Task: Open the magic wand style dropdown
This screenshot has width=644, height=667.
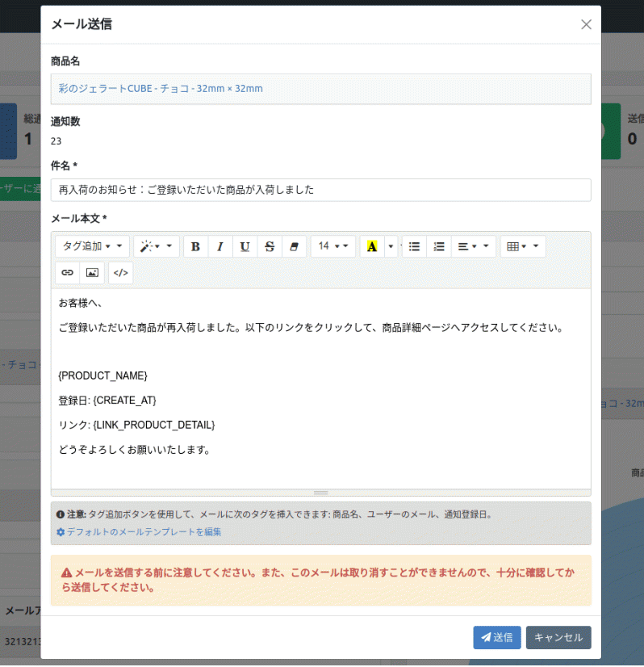Action: [x=157, y=246]
